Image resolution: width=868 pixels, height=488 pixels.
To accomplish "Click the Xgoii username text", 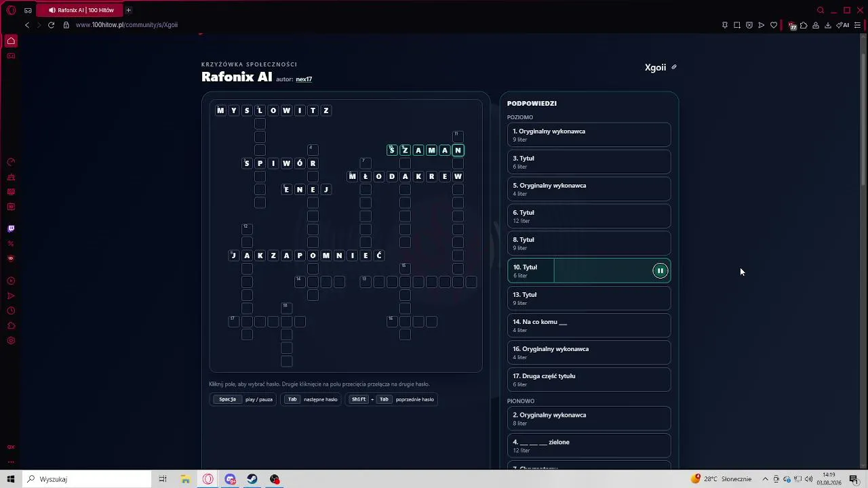I will click(655, 67).
